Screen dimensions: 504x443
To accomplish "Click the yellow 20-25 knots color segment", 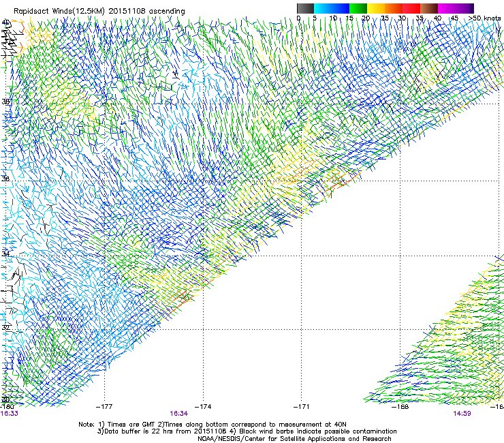I will [376, 8].
